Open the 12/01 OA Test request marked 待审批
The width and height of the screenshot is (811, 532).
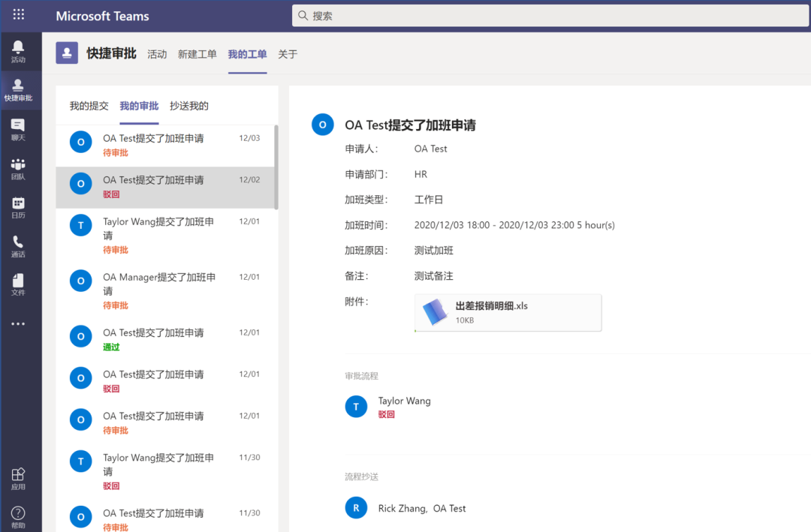[164, 423]
